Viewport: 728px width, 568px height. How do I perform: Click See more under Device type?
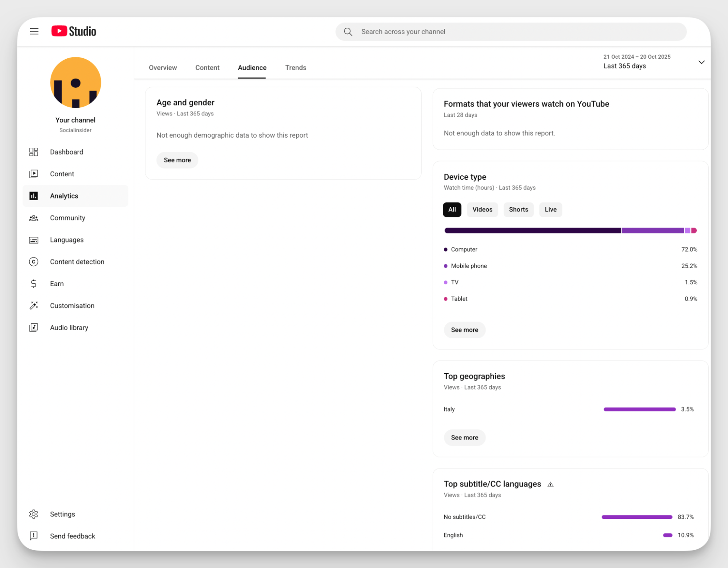464,330
